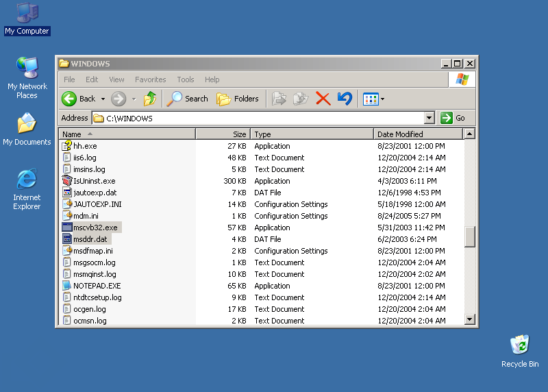The image size is (548, 392).
Task: Select the ocmsn.log file name
Action: coord(90,321)
